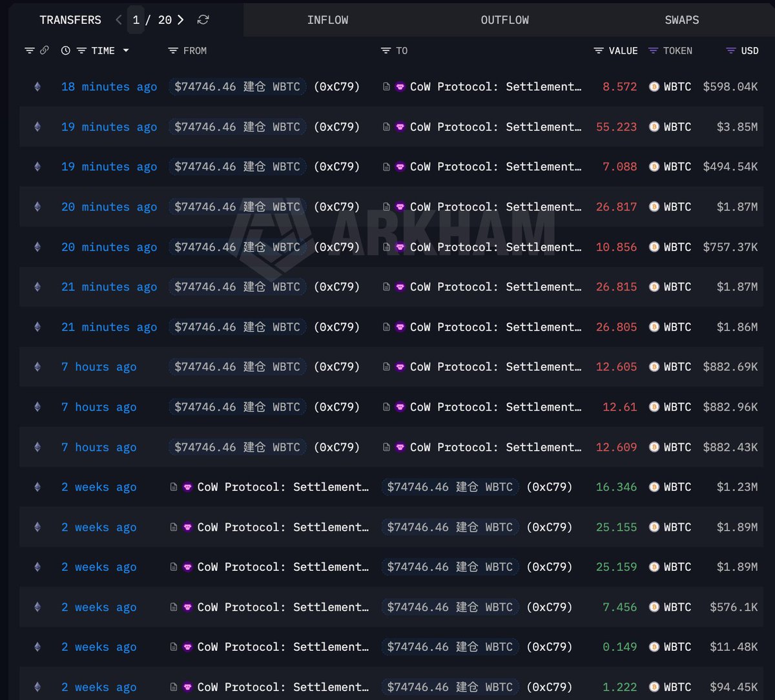The width and height of the screenshot is (775, 700).
Task: Click the clock icon beside TIME
Action: click(x=66, y=50)
